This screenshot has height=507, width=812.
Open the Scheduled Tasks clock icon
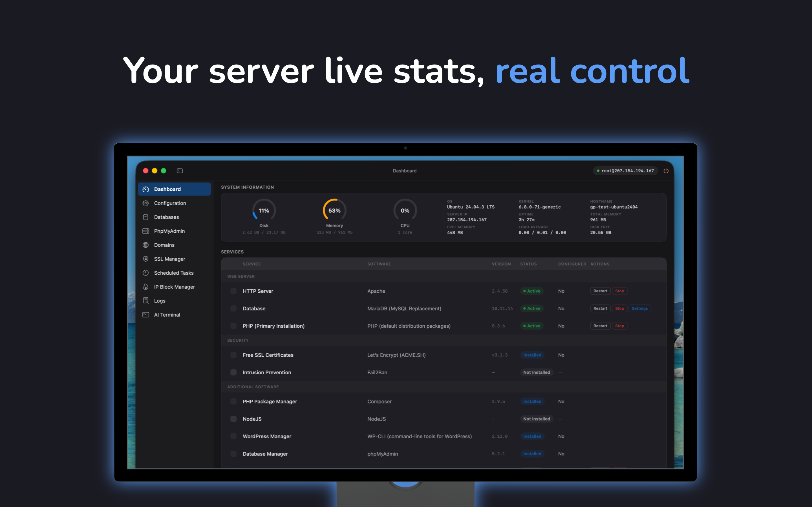145,273
